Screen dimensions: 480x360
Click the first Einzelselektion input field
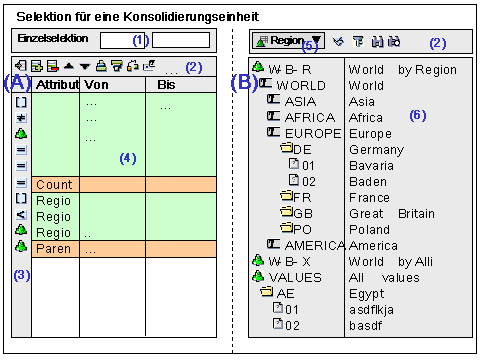(122, 40)
